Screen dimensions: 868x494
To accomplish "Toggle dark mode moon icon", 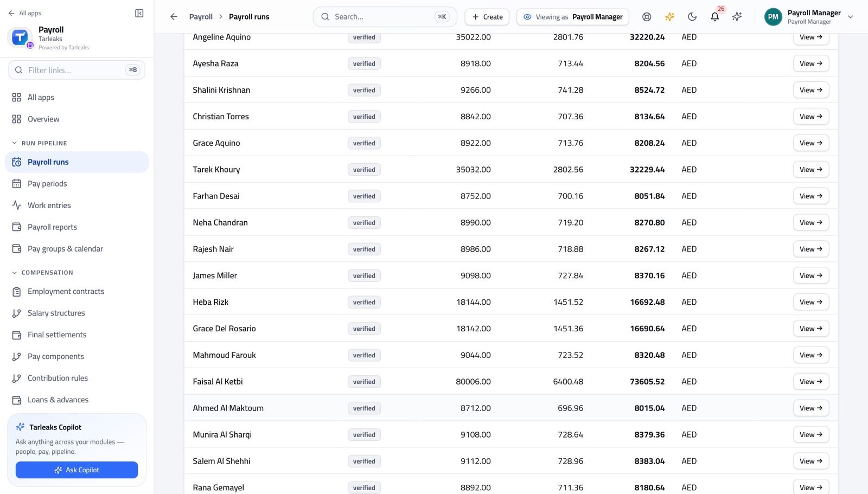I will (692, 17).
